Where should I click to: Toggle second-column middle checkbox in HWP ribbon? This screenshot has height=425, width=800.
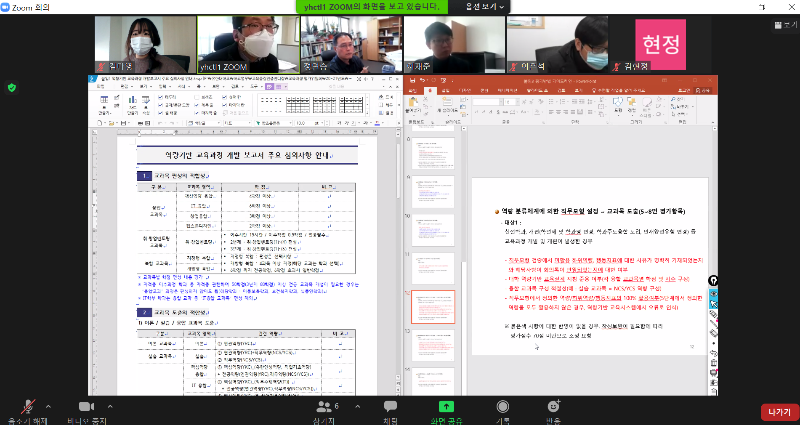click(196, 105)
